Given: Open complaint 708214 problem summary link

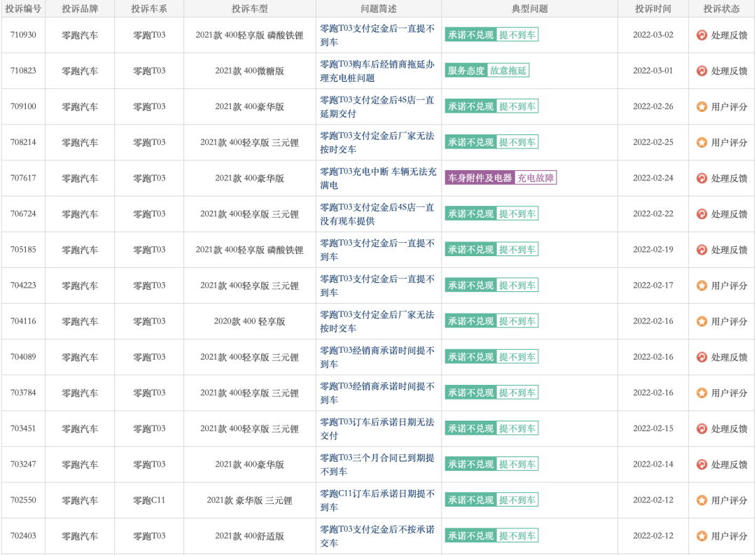Looking at the screenshot, I should (377, 142).
